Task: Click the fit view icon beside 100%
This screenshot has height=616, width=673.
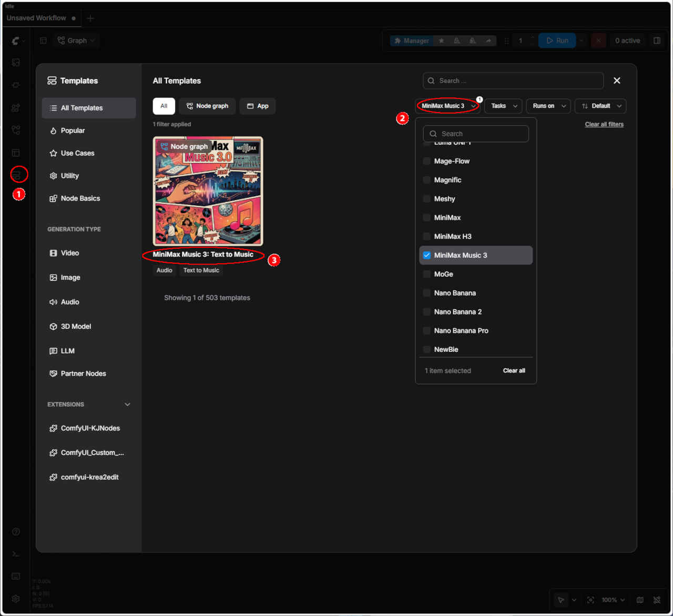Action: tap(590, 600)
